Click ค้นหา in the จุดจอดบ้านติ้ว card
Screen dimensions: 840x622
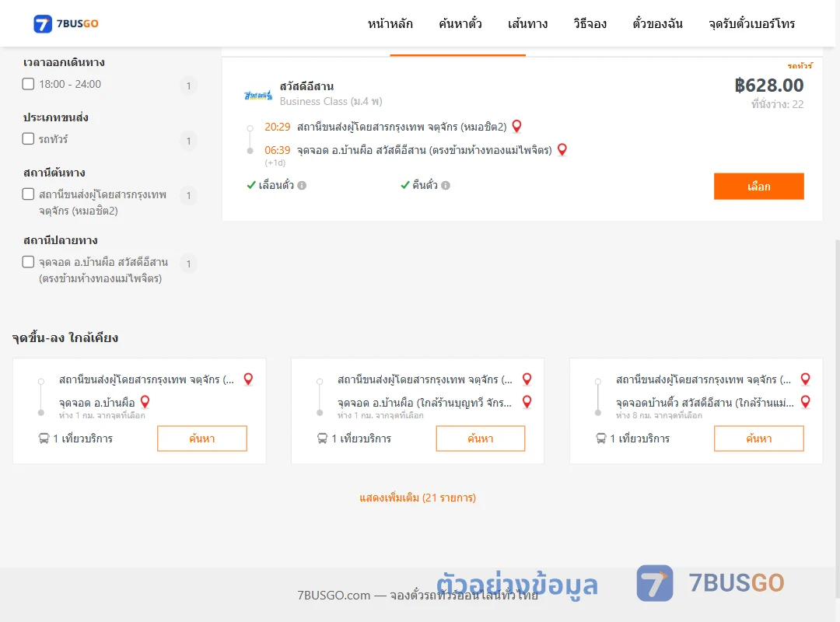coord(758,439)
